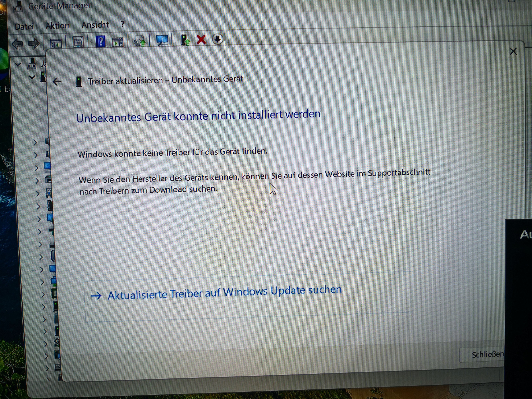Open the Ansicht menu
The width and height of the screenshot is (532, 399).
pos(95,25)
